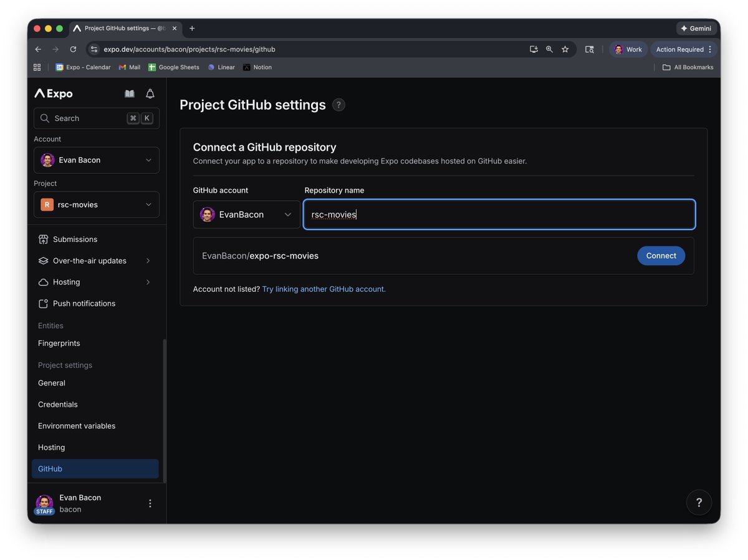Open the EvanBacon GitHub account dropdown

pos(246,215)
